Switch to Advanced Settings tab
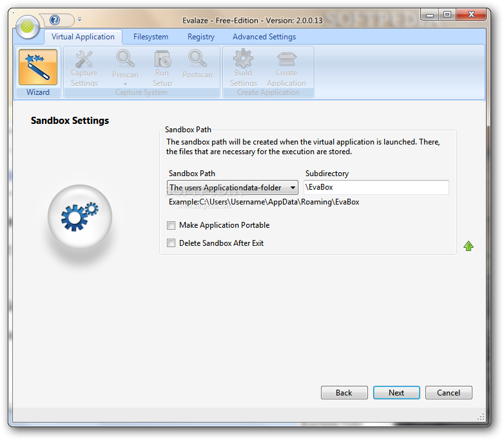The height and width of the screenshot is (440, 504). coord(264,37)
